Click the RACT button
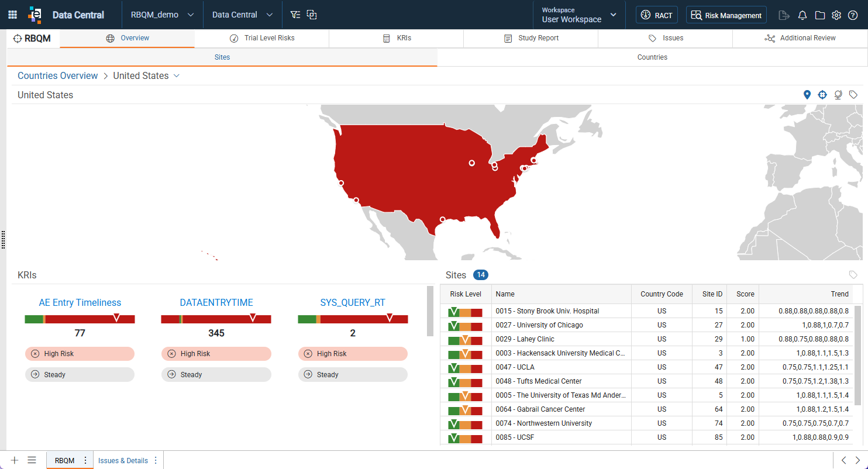868x469 pixels. pyautogui.click(x=656, y=15)
